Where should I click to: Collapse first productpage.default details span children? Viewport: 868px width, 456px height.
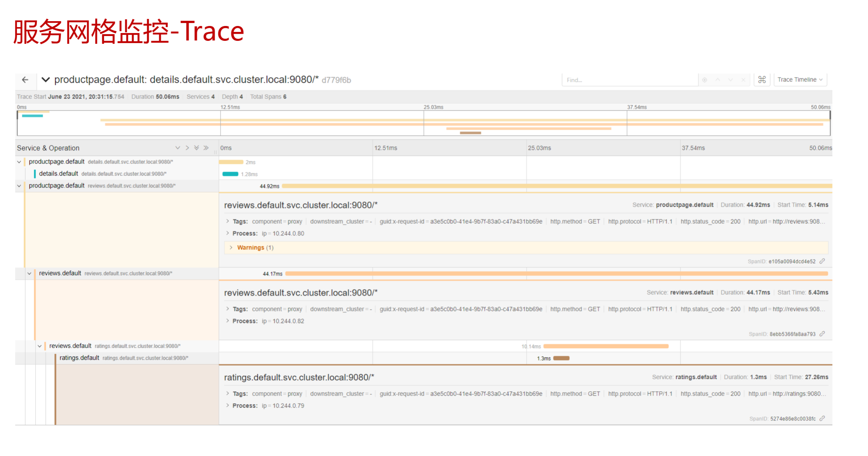click(19, 162)
